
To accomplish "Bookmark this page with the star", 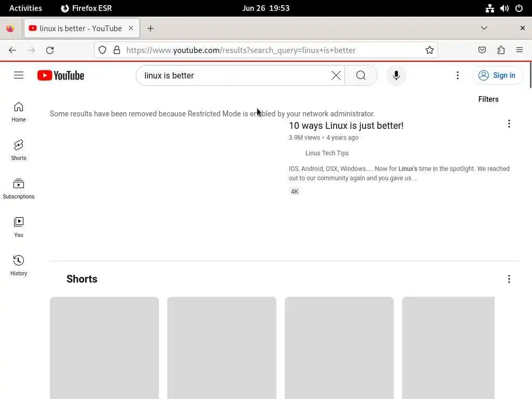I will (x=430, y=50).
